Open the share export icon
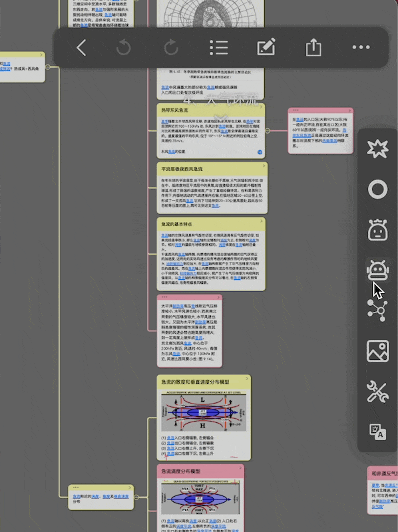The image size is (398, 532). (x=313, y=47)
